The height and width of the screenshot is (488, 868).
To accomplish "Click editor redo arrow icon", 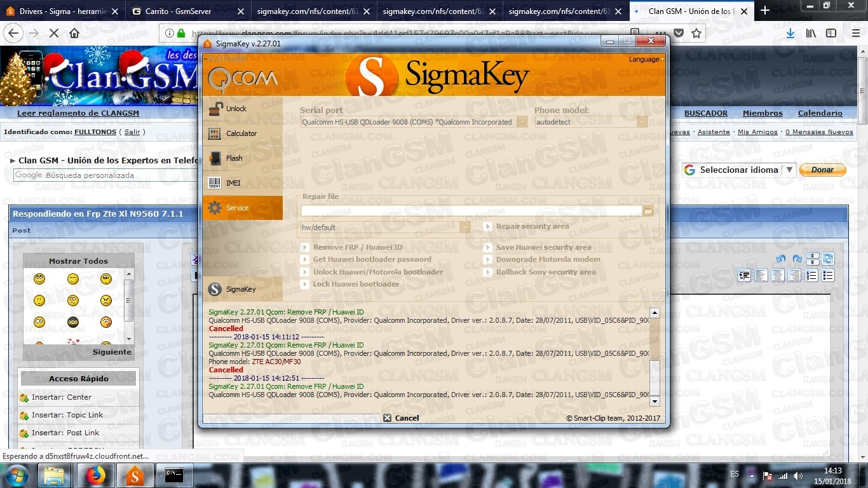I will [797, 259].
